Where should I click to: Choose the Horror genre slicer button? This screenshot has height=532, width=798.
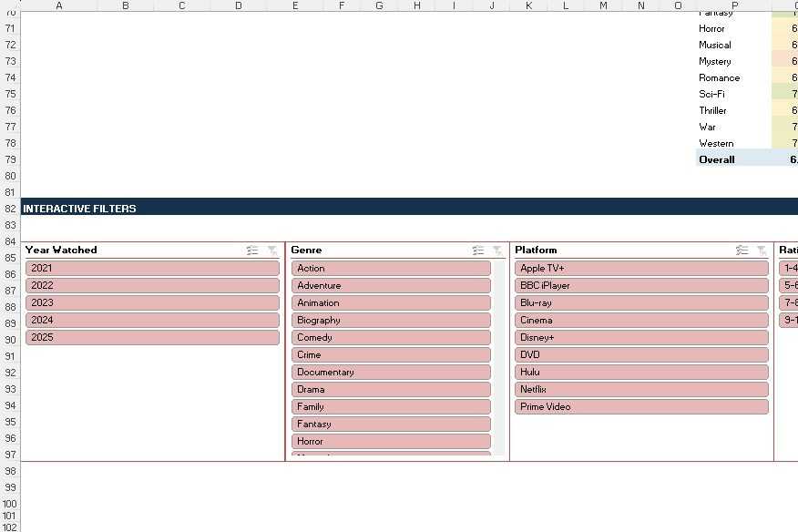click(392, 442)
